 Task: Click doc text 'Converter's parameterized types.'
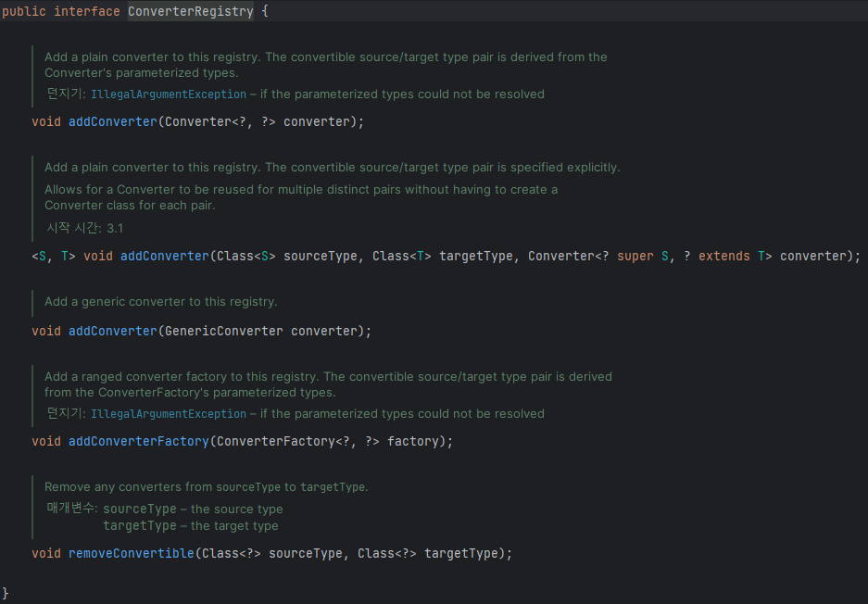(141, 72)
